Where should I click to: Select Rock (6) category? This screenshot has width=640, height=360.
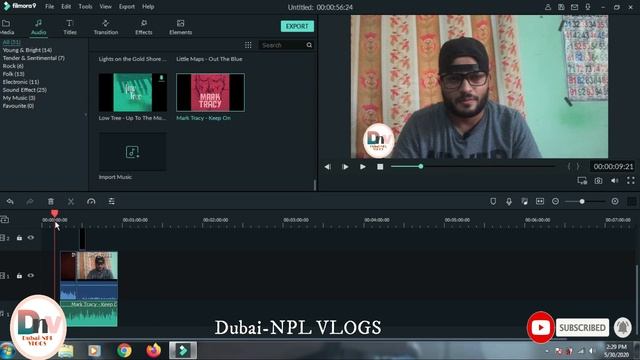coord(13,66)
